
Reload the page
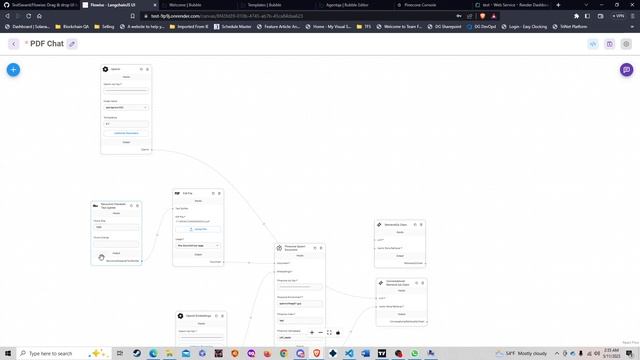[x=29, y=16]
